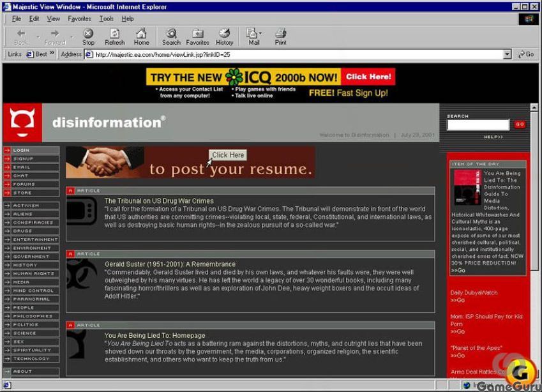Image resolution: width=542 pixels, height=392 pixels.
Task: Select SIGNUP in the sidebar
Action: click(x=31, y=159)
